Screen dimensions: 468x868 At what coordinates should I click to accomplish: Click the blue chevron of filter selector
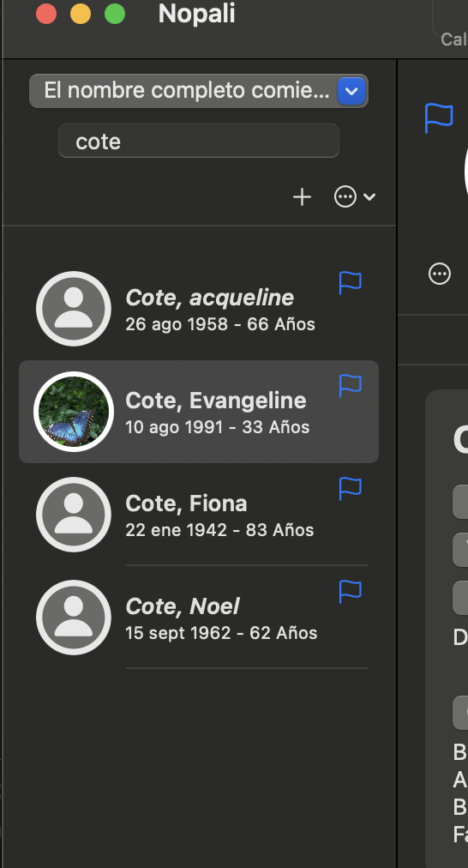pyautogui.click(x=351, y=91)
